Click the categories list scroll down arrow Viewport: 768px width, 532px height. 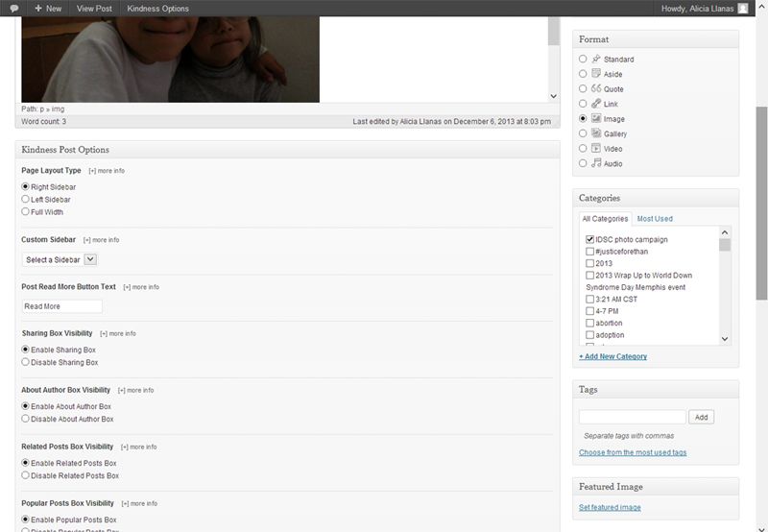tap(725, 339)
